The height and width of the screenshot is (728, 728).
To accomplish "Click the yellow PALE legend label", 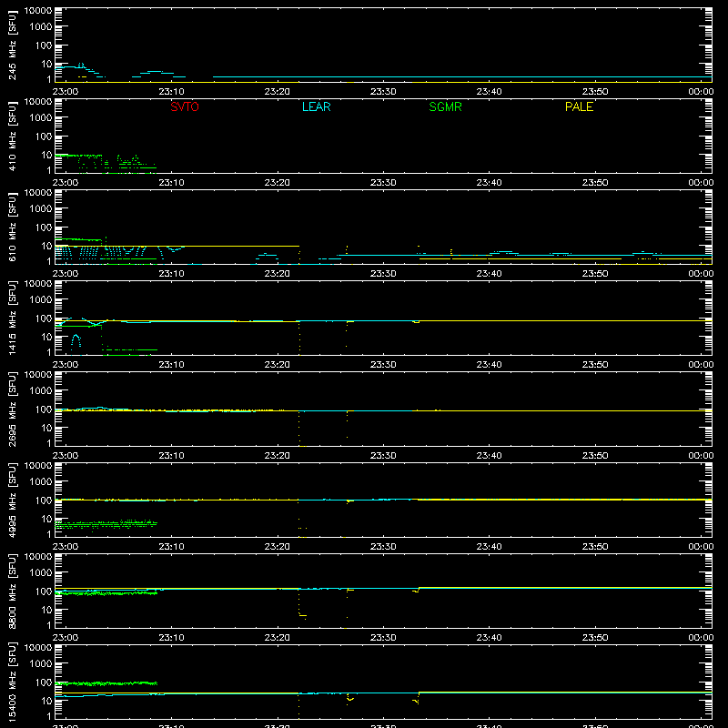I will [x=579, y=106].
